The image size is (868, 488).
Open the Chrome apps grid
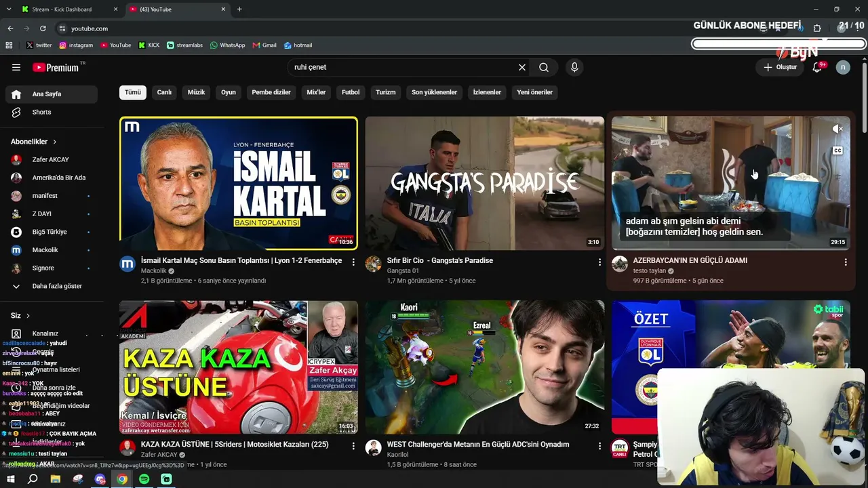[9, 45]
